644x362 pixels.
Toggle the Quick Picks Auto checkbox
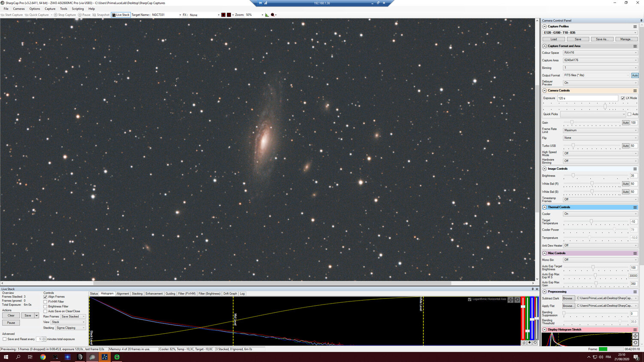pos(629,114)
